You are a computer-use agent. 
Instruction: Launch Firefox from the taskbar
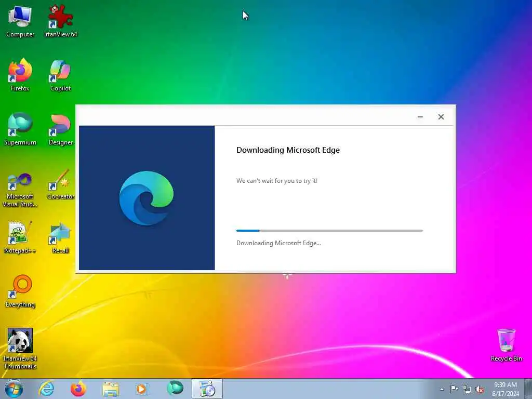78,389
